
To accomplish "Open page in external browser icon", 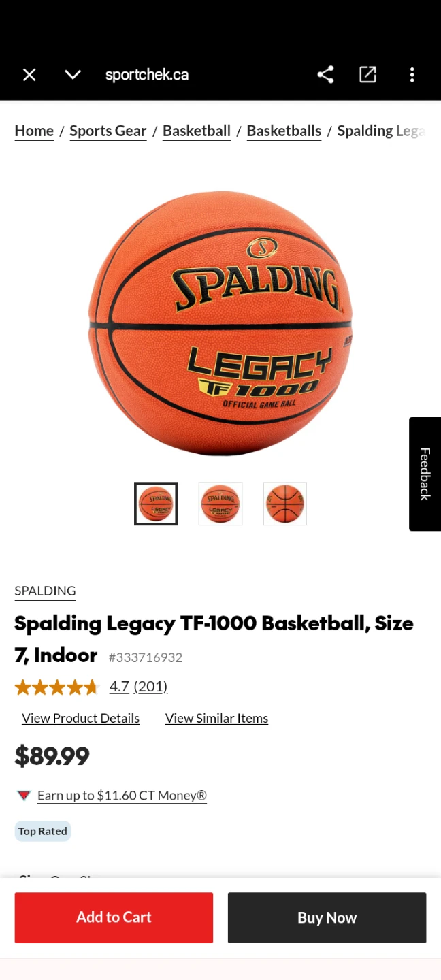I will pos(367,75).
